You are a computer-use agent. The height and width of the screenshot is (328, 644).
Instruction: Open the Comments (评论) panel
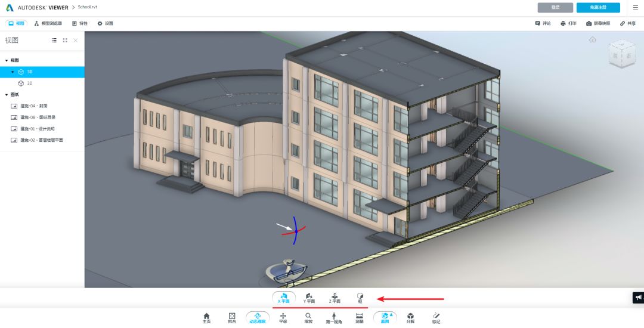(x=543, y=23)
